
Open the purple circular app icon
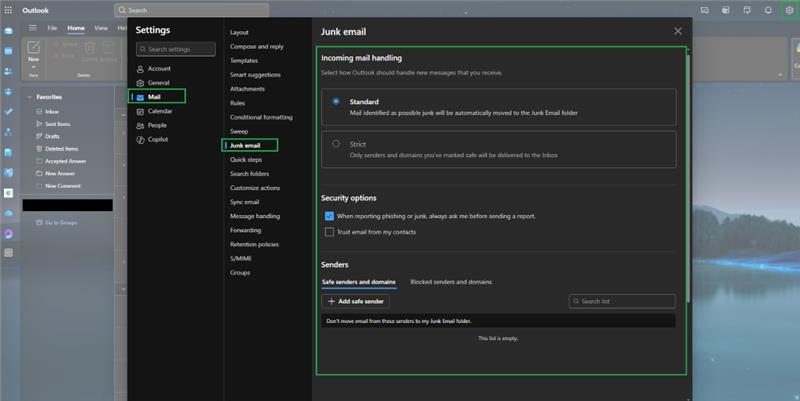click(x=8, y=234)
